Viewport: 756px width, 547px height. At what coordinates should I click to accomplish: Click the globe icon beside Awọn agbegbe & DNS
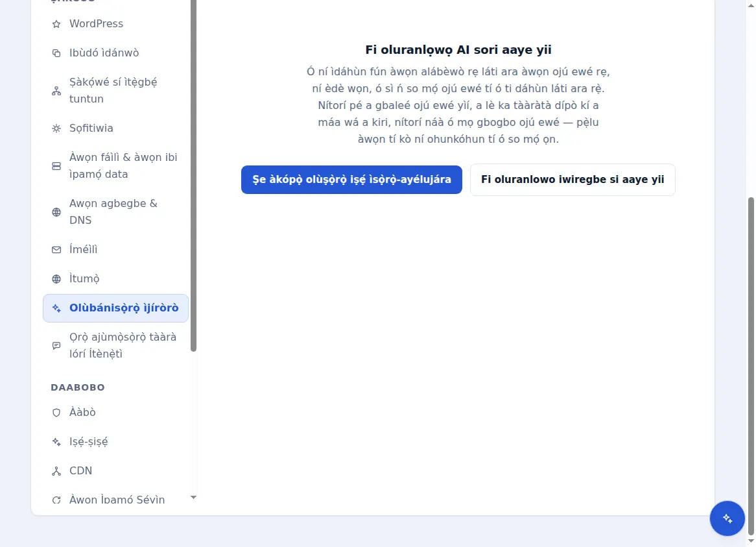(56, 212)
